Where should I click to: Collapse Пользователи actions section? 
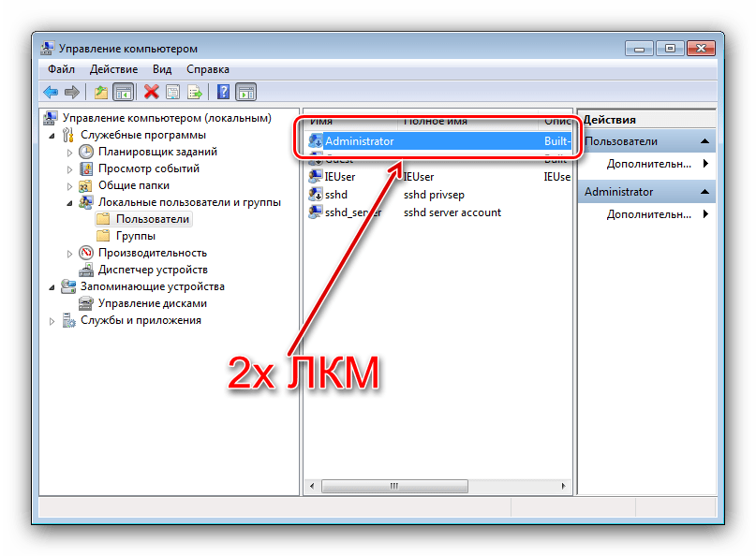point(704,141)
